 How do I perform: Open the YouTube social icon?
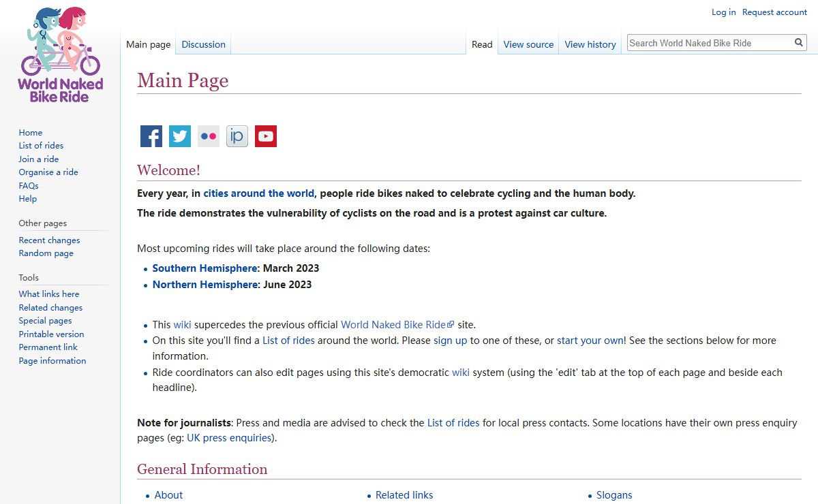click(x=266, y=136)
